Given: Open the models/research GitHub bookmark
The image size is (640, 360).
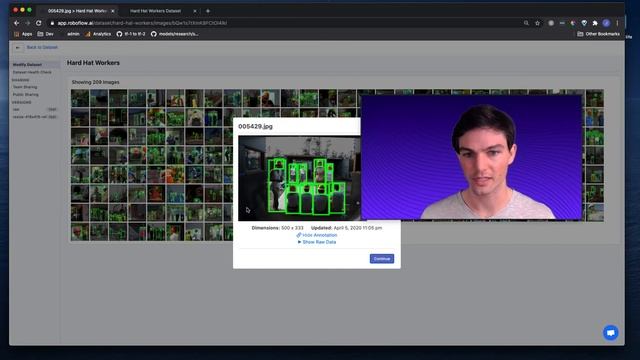Looking at the screenshot, I should click(175, 34).
